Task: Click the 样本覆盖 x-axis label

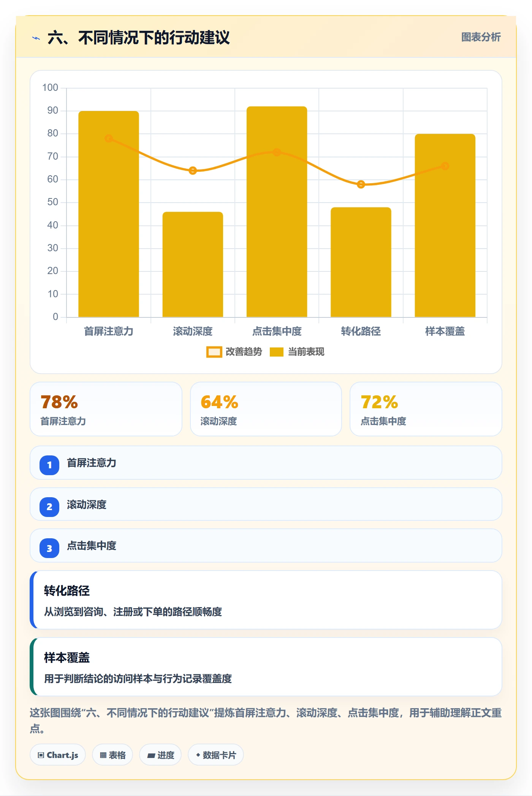Action: click(x=445, y=331)
